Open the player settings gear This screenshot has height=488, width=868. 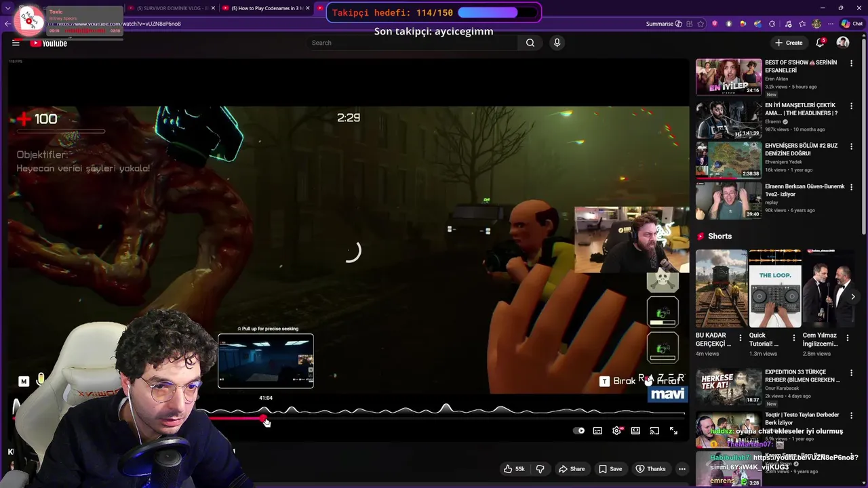(x=616, y=430)
